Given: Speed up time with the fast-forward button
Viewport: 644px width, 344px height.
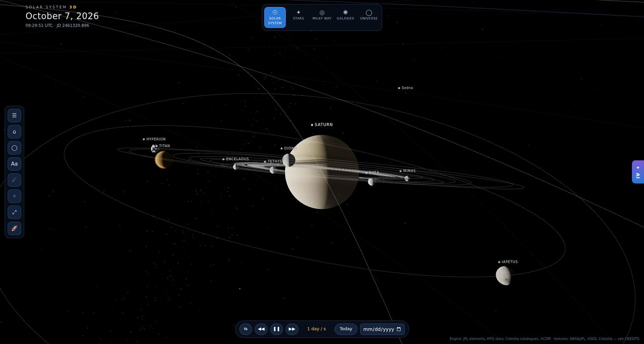Looking at the screenshot, I should [x=292, y=329].
